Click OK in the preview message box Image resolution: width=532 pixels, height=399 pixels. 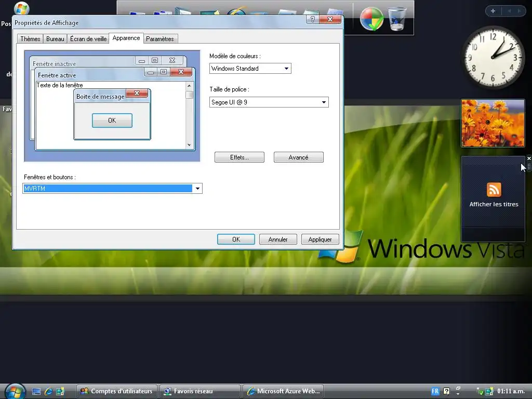(x=112, y=121)
